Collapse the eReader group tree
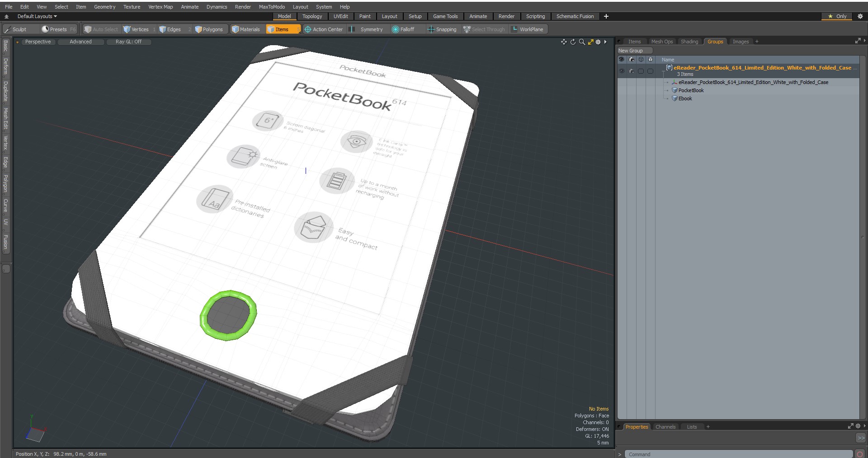This screenshot has width=868, height=458. point(664,71)
